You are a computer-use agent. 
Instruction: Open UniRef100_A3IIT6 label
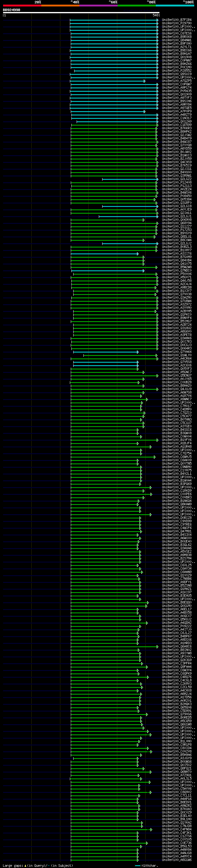(x=177, y=253)
